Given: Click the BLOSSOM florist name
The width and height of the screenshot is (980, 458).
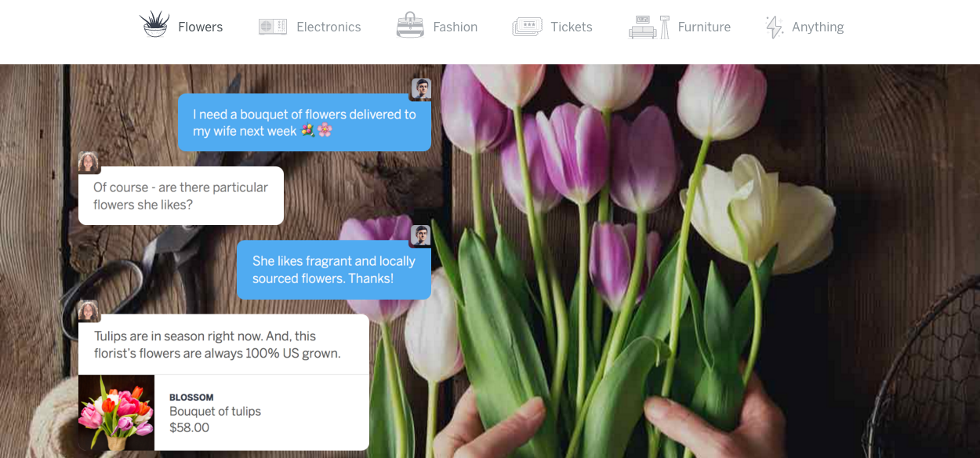Looking at the screenshot, I should click(191, 398).
